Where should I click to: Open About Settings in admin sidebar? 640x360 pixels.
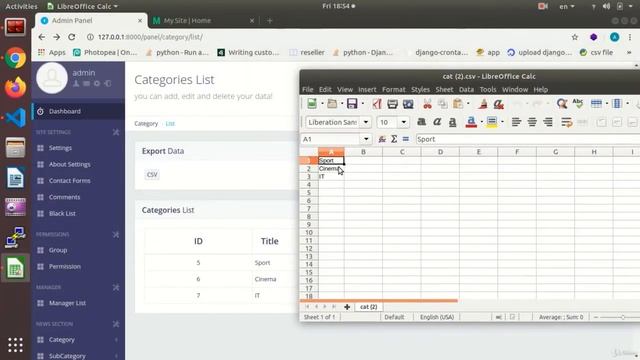pos(78,164)
